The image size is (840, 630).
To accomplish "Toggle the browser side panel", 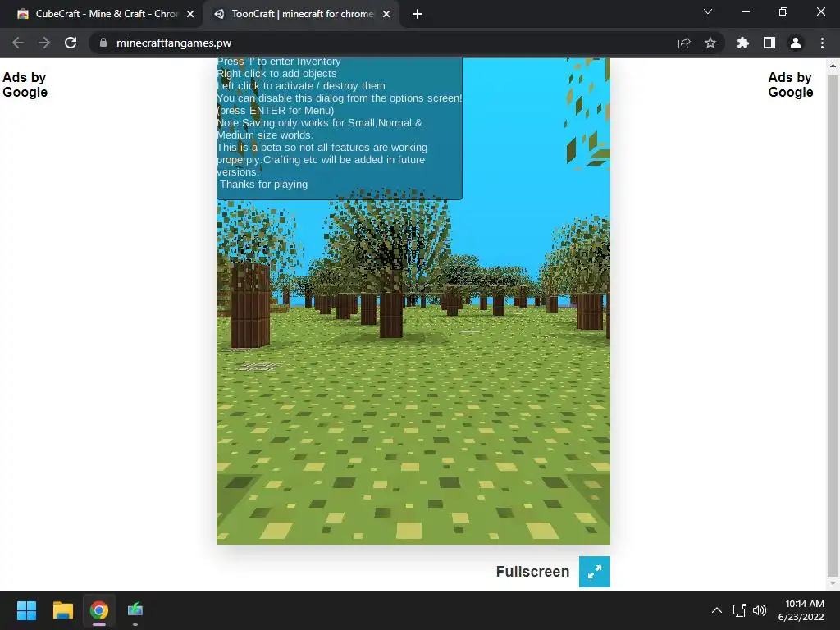I will (769, 43).
